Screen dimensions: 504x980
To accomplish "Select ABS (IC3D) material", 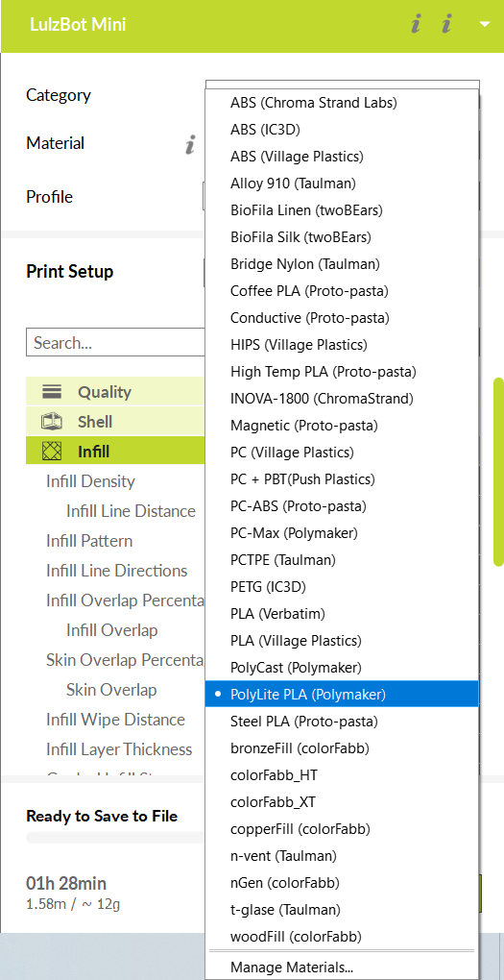I will coord(343,130).
